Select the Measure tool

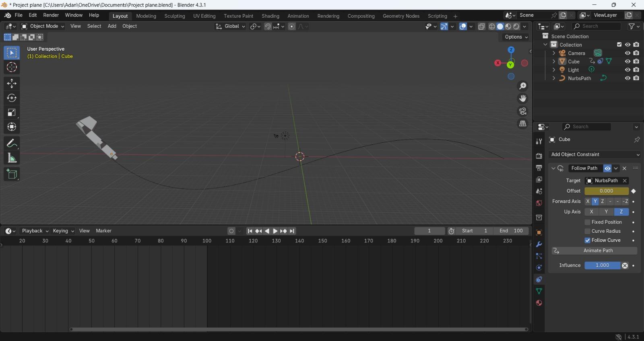pyautogui.click(x=12, y=158)
